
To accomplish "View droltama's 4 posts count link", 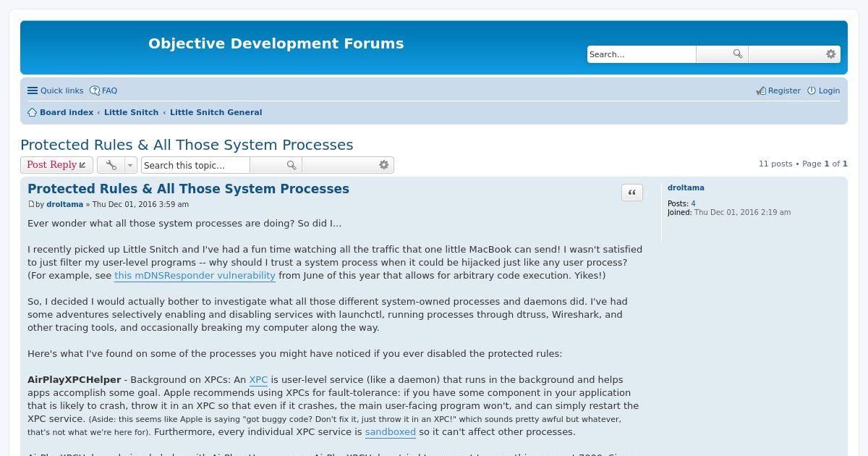I will pyautogui.click(x=693, y=204).
